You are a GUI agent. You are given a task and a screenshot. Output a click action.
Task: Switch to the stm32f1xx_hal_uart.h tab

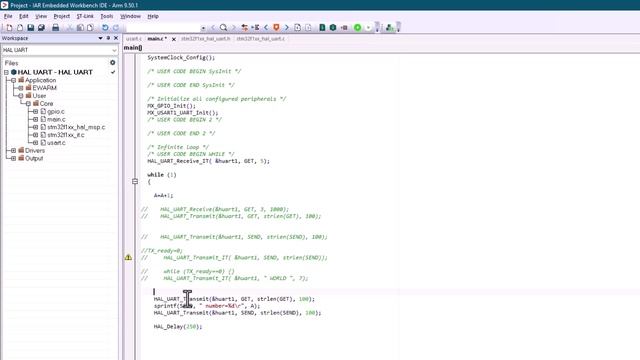click(x=206, y=39)
